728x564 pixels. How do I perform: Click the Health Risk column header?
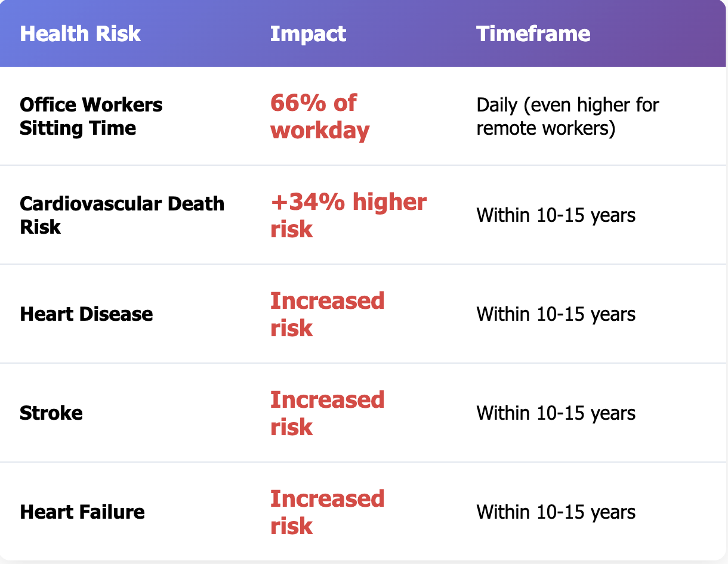click(x=80, y=34)
